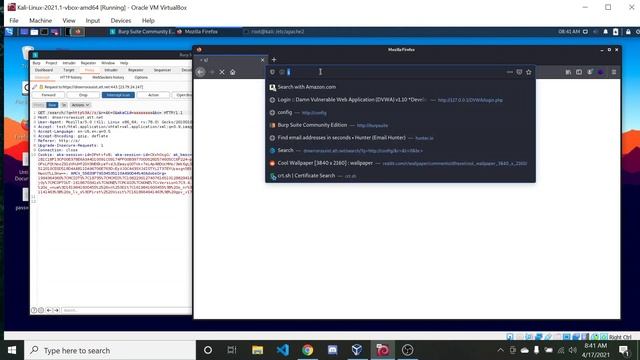Toggle the Intercept is on button
This screenshot has width=640, height=360.
(118, 95)
